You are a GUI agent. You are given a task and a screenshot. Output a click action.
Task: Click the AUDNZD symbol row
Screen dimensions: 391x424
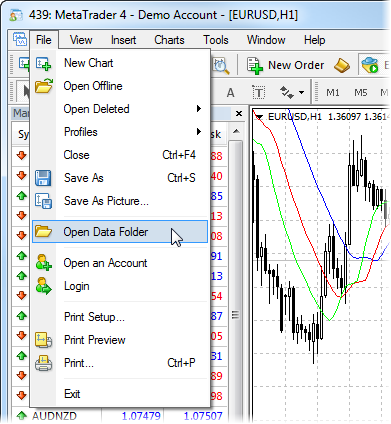[x=120, y=416]
